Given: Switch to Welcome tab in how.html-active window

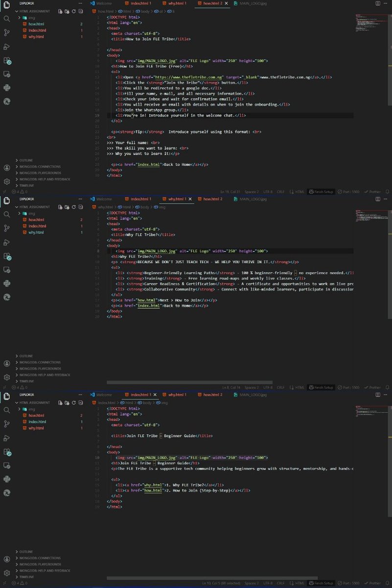Looking at the screenshot, I should (101, 3).
